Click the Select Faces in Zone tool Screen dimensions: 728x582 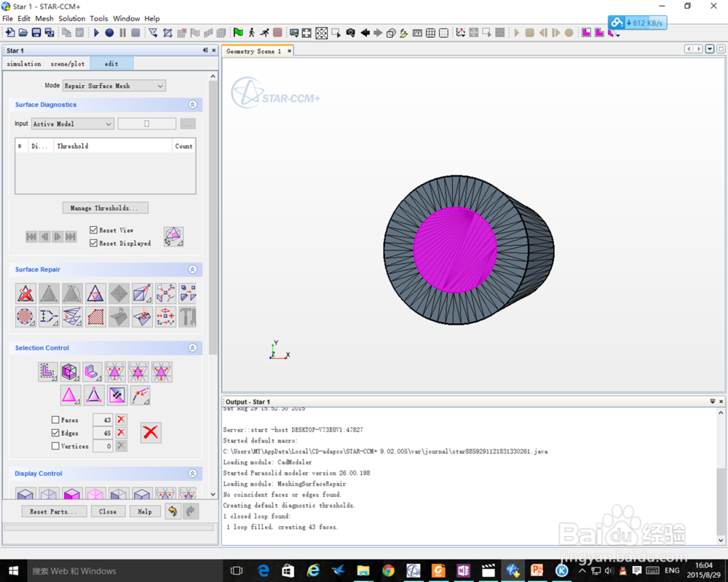pos(47,372)
